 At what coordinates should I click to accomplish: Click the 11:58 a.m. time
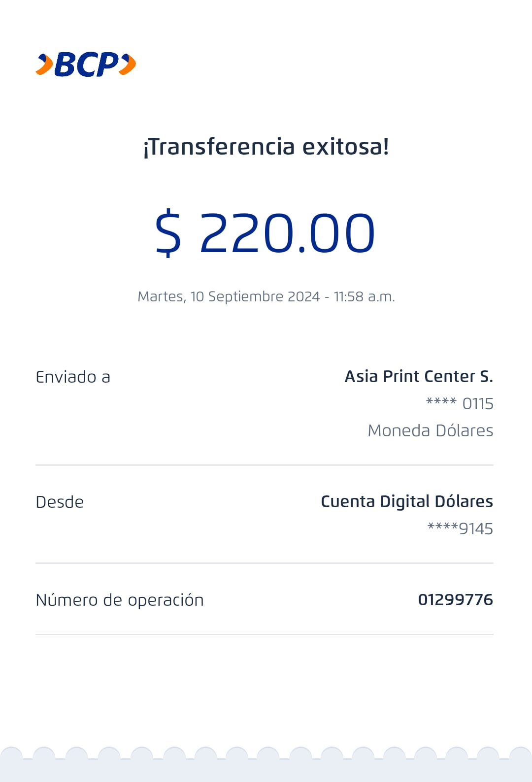pos(364,296)
